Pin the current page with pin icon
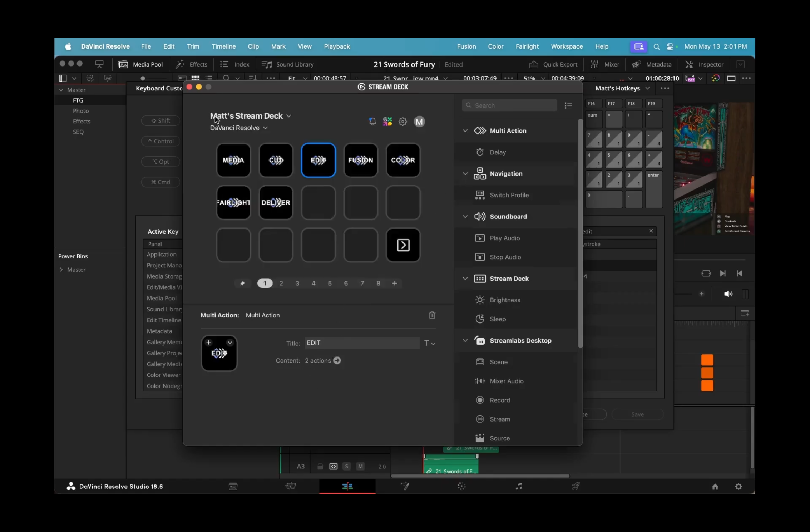Image resolution: width=810 pixels, height=532 pixels. point(242,283)
